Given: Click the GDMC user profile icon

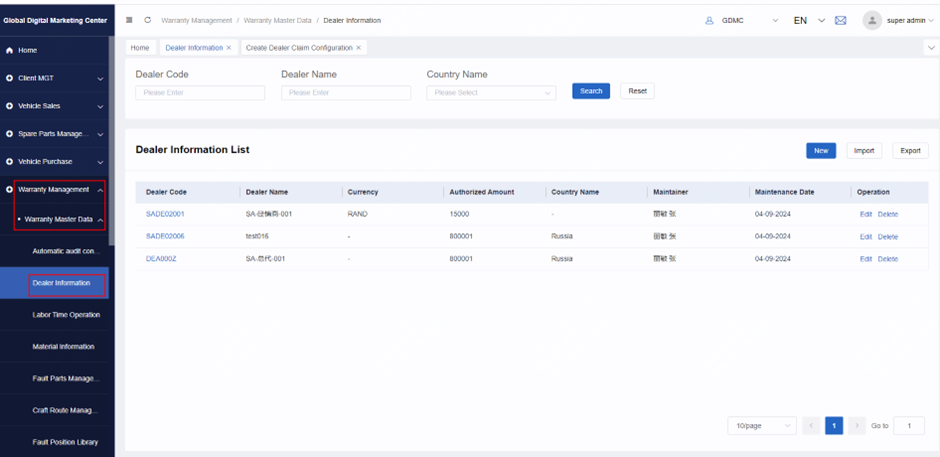Looking at the screenshot, I should [709, 20].
